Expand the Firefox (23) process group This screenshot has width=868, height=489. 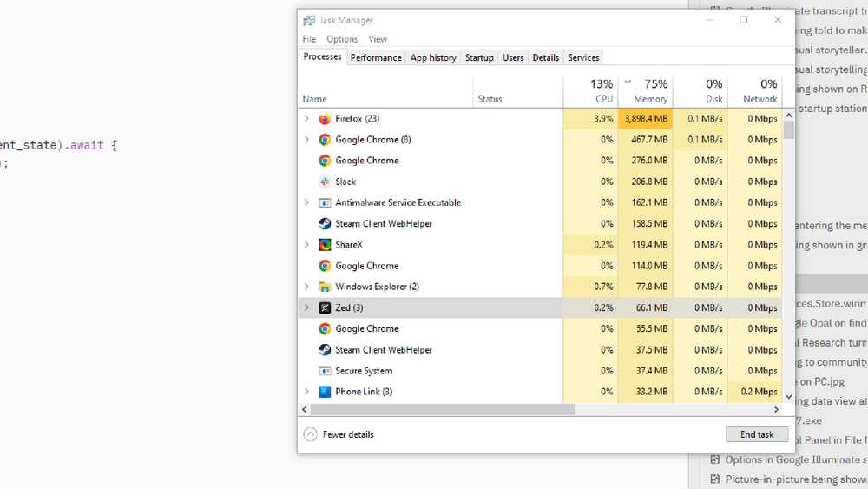306,118
